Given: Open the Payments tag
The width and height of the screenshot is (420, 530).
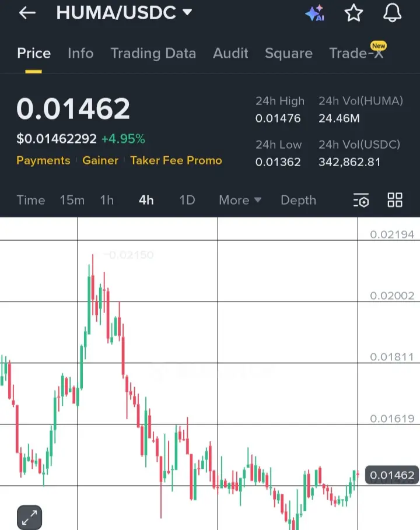Looking at the screenshot, I should point(43,160).
